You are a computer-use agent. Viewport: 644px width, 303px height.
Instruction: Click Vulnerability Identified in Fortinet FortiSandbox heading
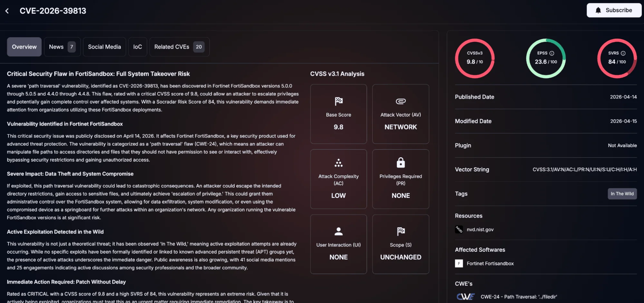(65, 124)
